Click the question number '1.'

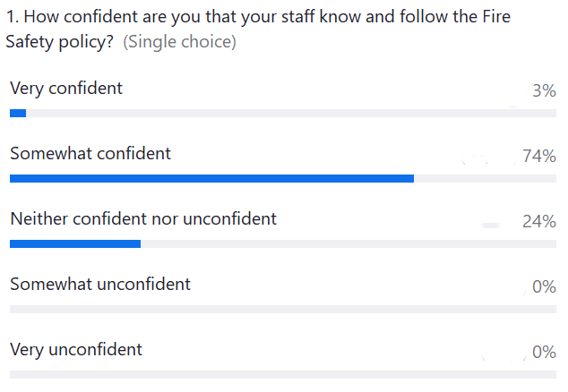(x=13, y=17)
